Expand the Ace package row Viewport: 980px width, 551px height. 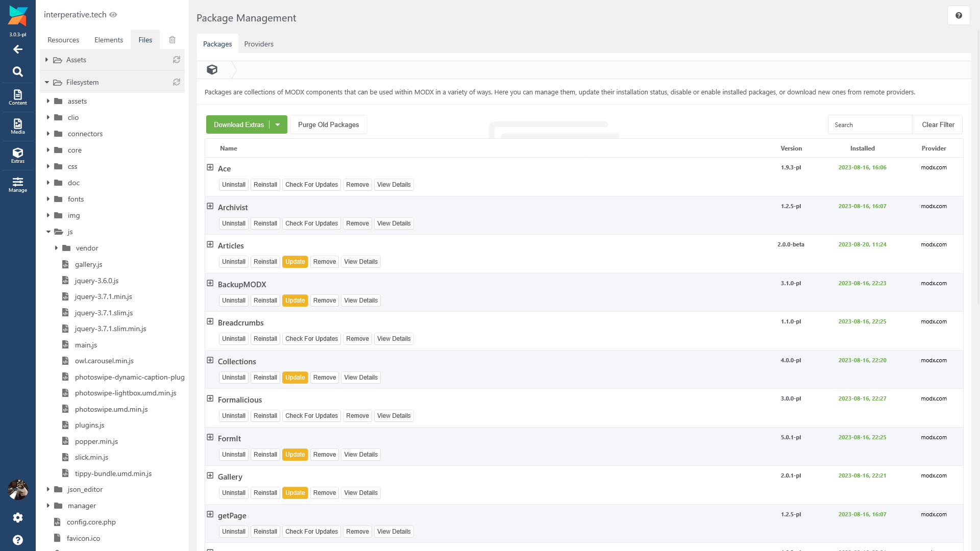(210, 167)
